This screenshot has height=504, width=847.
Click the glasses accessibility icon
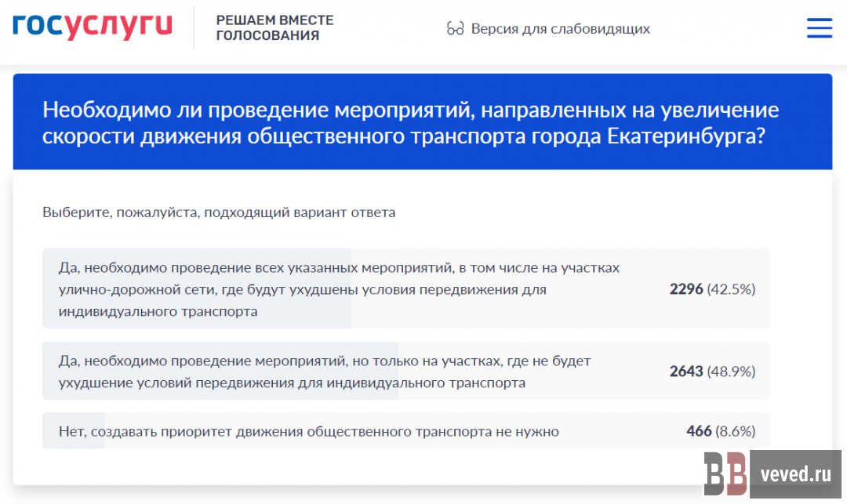tap(455, 29)
